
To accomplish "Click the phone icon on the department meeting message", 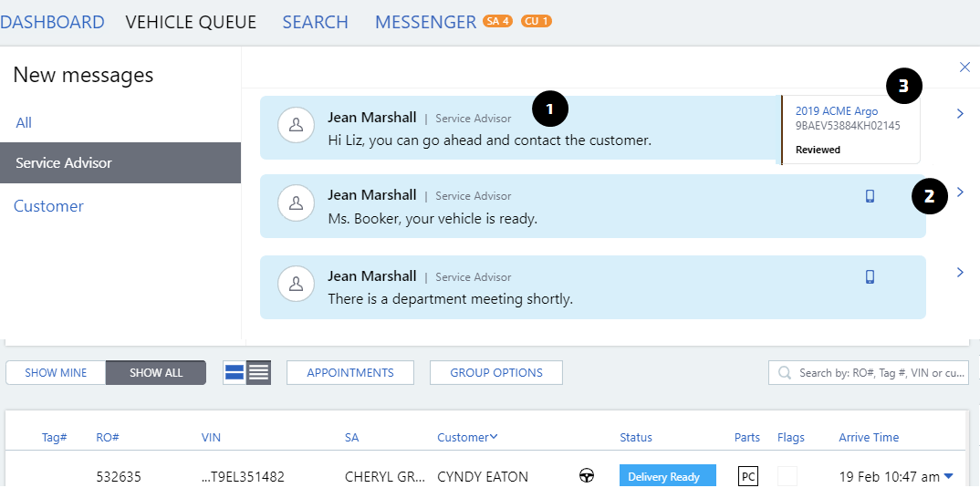I will [x=870, y=277].
